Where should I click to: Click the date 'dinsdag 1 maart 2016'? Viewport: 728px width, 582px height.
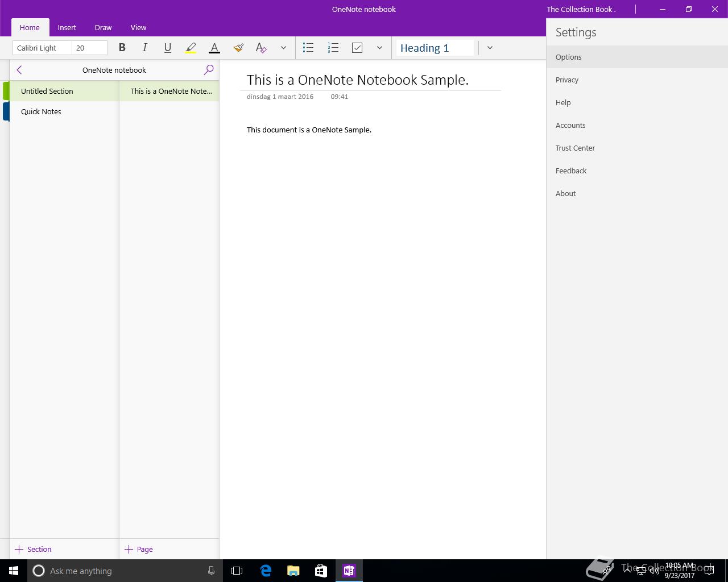pos(280,97)
